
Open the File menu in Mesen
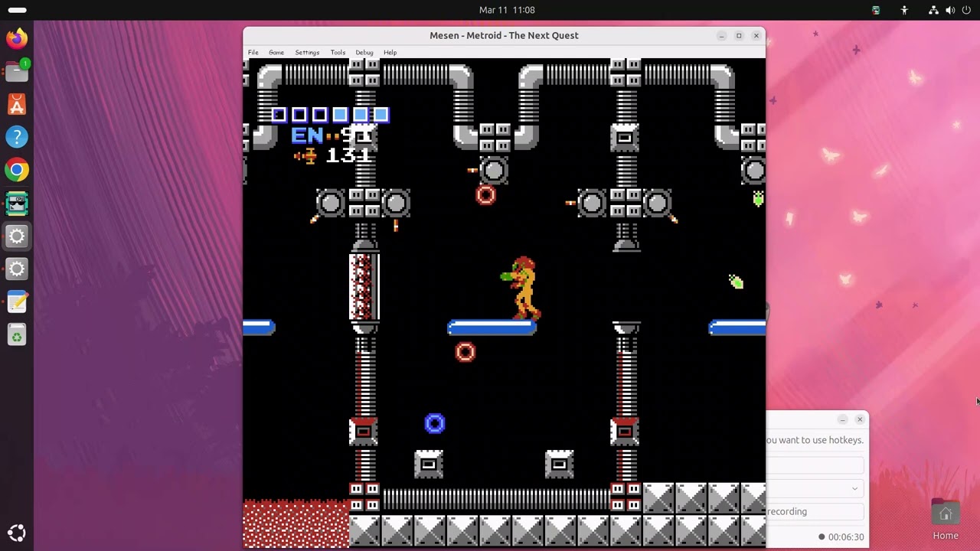pos(253,52)
